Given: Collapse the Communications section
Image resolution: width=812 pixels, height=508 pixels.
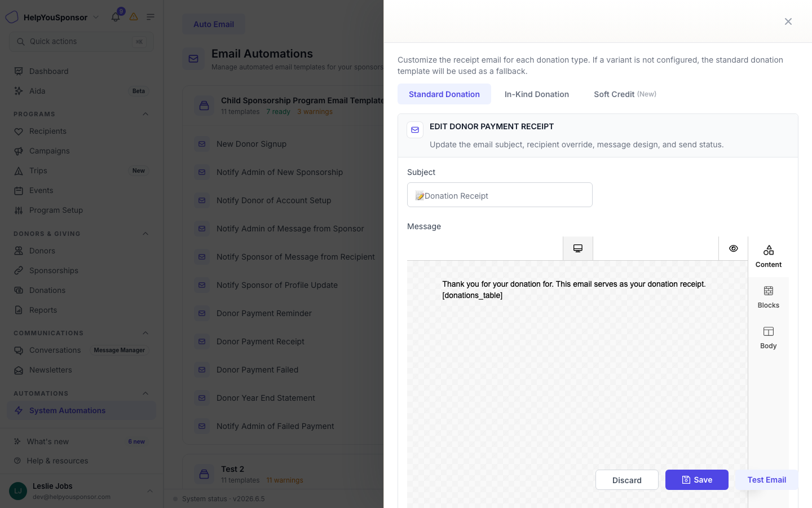Looking at the screenshot, I should [145, 333].
